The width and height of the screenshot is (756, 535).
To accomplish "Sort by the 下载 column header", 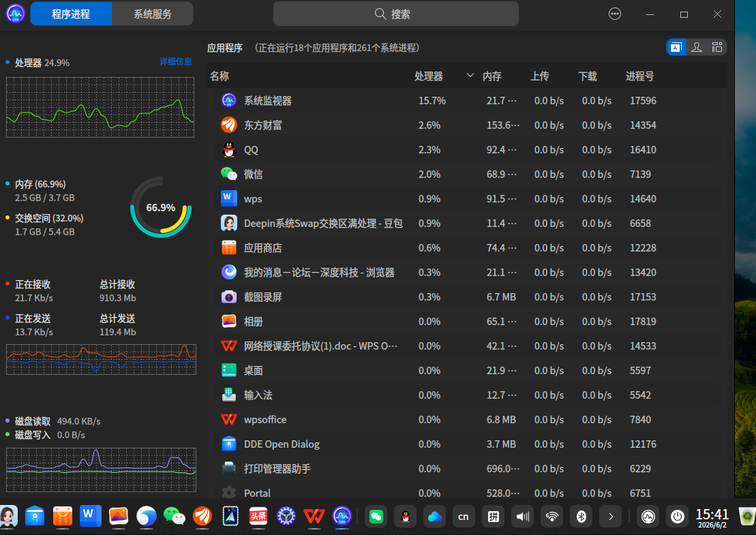I will click(x=587, y=76).
